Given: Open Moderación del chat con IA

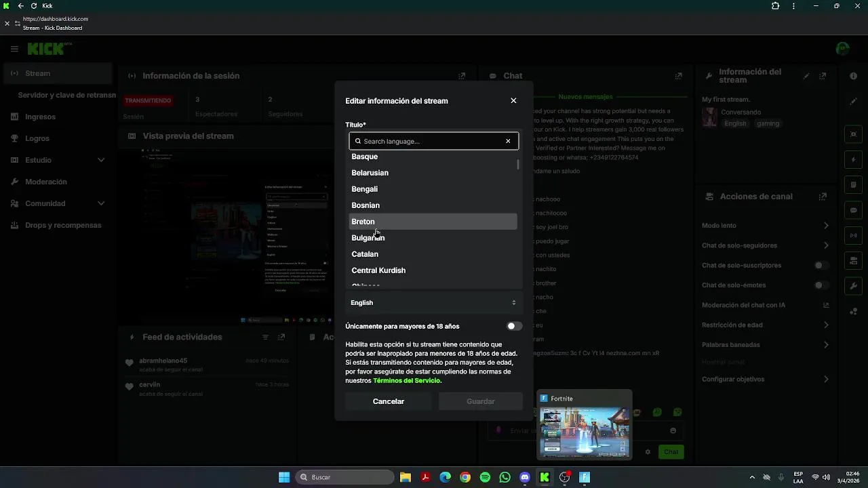Looking at the screenshot, I should [x=765, y=305].
